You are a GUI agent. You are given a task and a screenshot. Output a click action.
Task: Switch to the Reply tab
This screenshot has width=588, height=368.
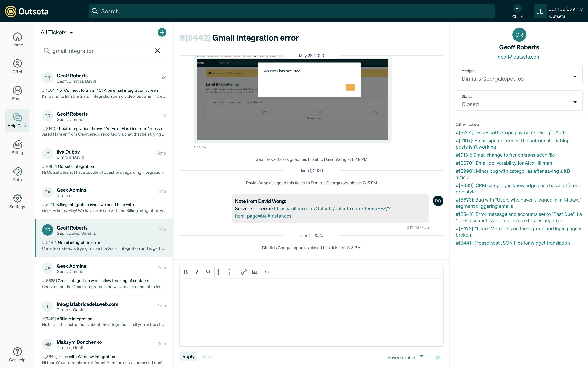188,356
